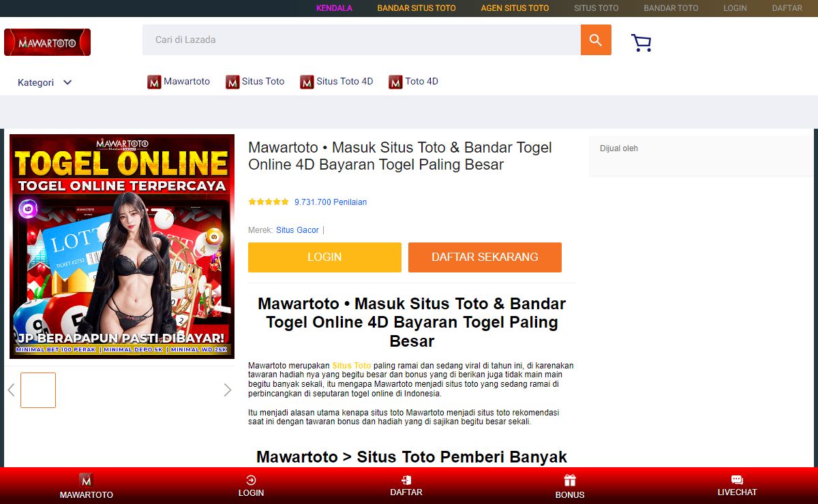Click the M icon beside Situs Toto 4D

307,82
